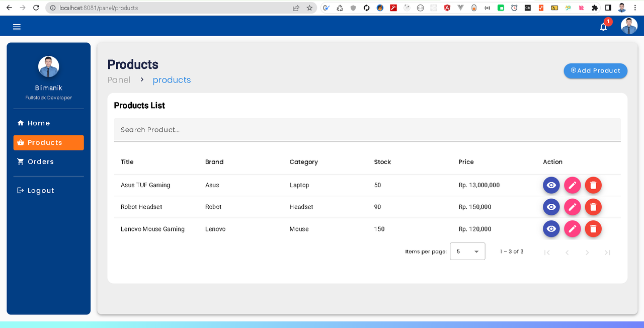Bookmark this page with star icon

point(309,8)
